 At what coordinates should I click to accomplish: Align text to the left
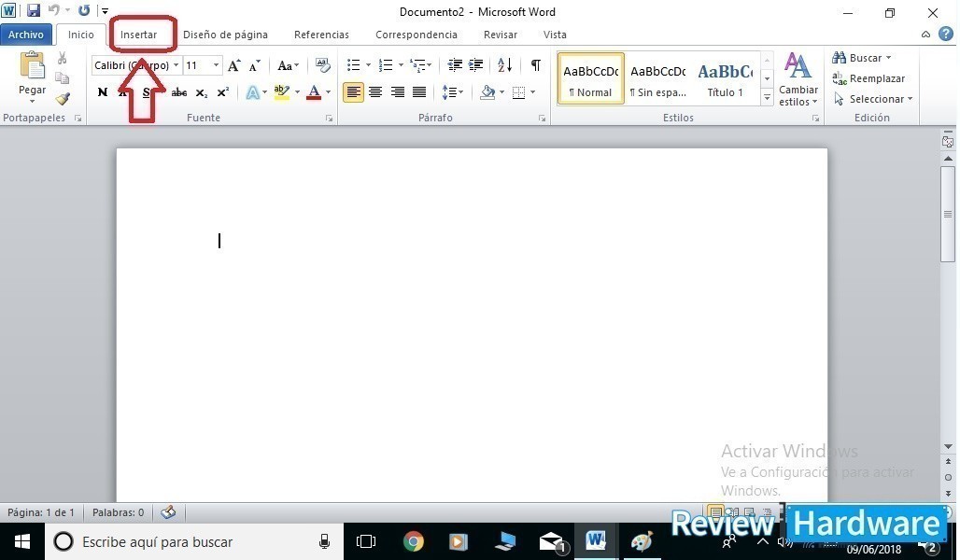[353, 92]
